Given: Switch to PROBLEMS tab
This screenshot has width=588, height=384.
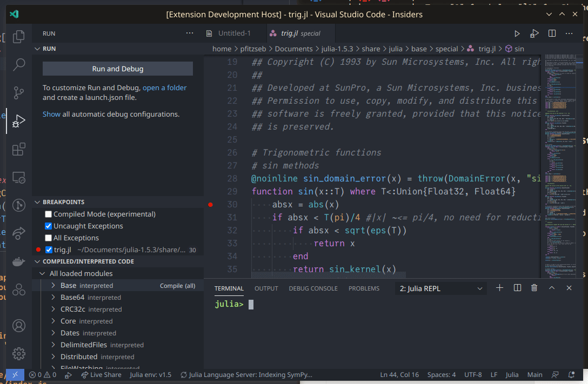Looking at the screenshot, I should (364, 288).
